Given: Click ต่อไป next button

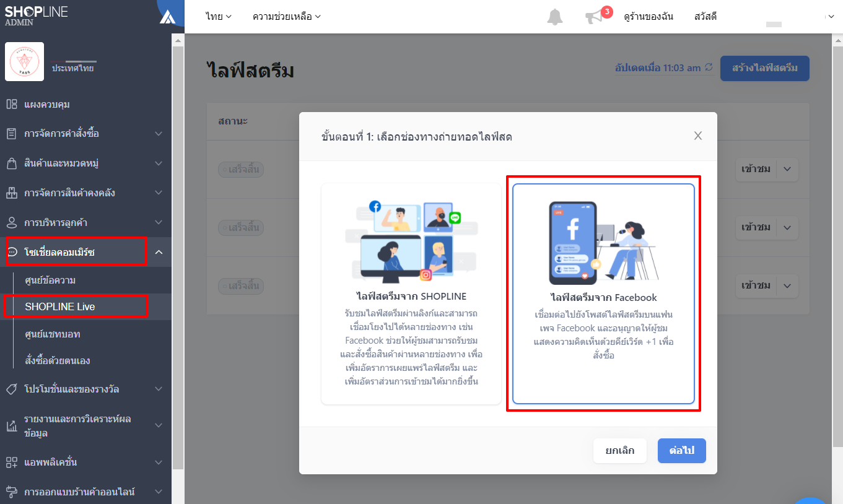Looking at the screenshot, I should click(682, 451).
